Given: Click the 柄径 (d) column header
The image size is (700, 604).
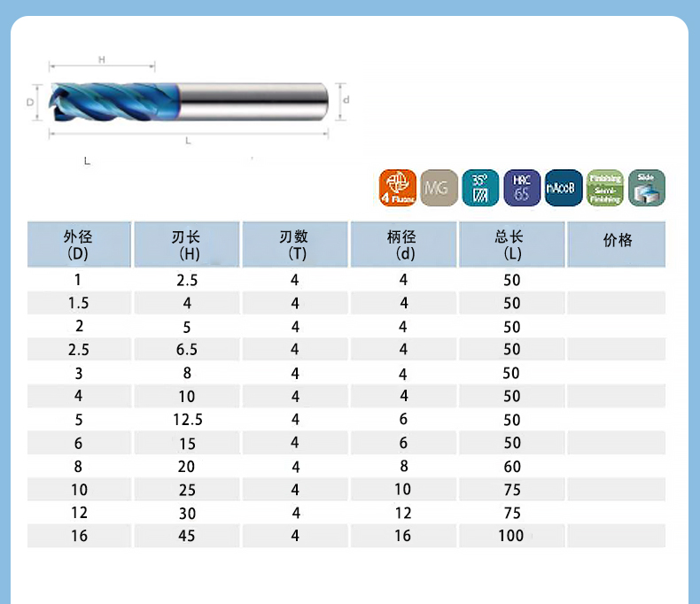Looking at the screenshot, I should [403, 244].
